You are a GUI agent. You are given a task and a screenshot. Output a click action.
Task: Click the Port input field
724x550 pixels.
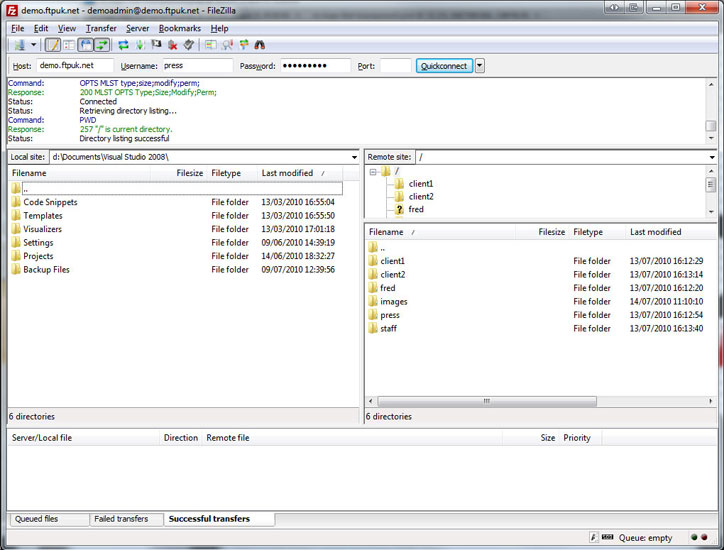pos(395,66)
